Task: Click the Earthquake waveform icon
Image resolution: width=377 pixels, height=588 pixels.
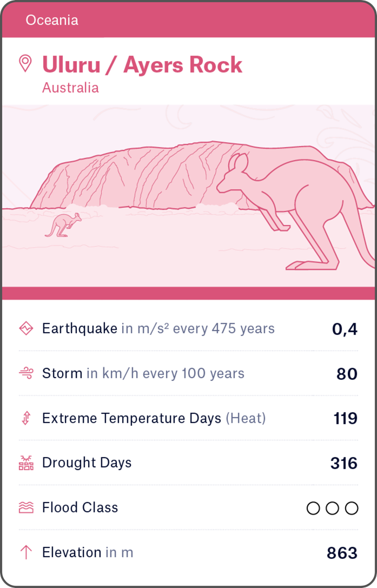Action: click(26, 328)
